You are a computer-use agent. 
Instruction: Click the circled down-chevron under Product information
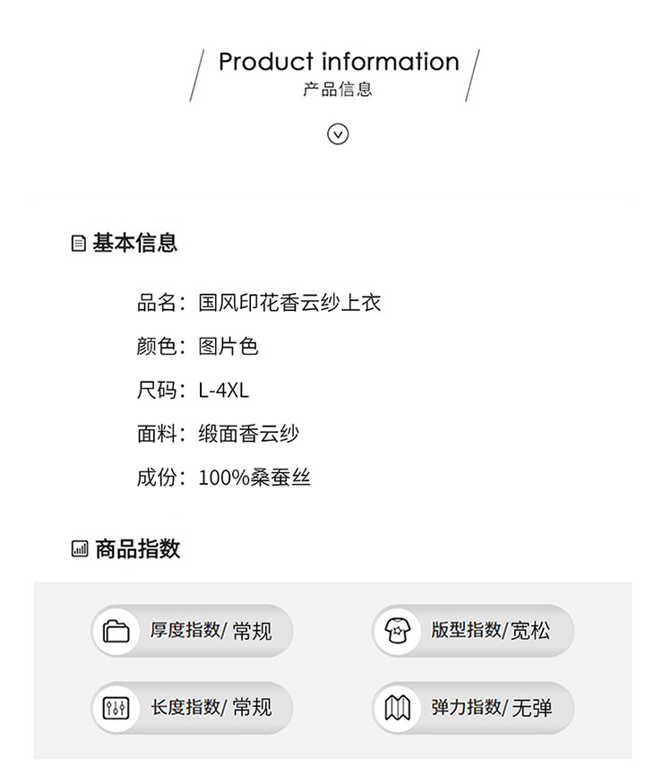point(338,134)
